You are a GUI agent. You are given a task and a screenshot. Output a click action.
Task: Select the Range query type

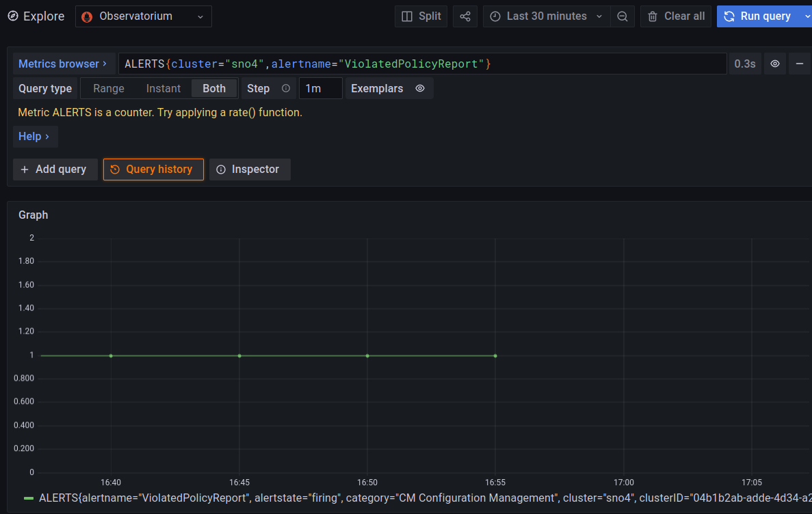click(x=109, y=88)
